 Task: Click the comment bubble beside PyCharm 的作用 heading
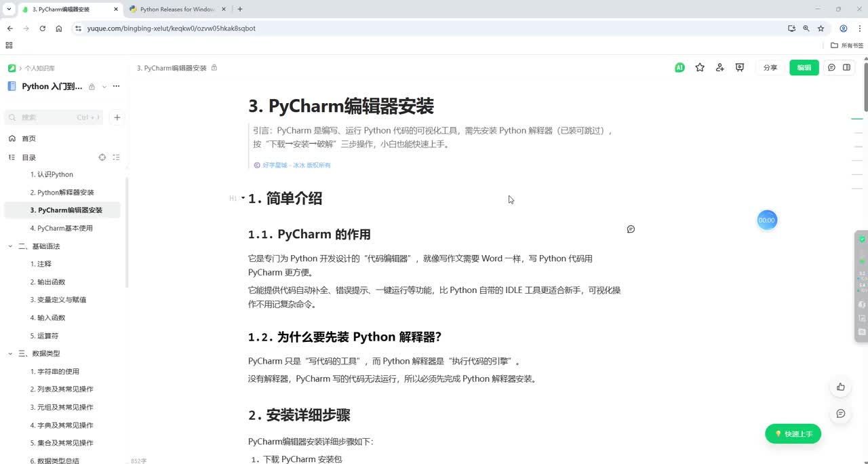(x=631, y=229)
